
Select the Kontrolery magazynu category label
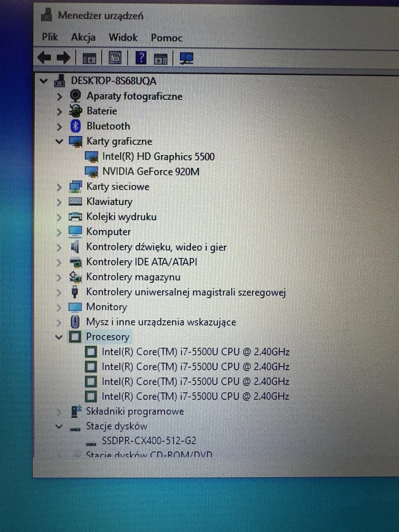pos(133,277)
